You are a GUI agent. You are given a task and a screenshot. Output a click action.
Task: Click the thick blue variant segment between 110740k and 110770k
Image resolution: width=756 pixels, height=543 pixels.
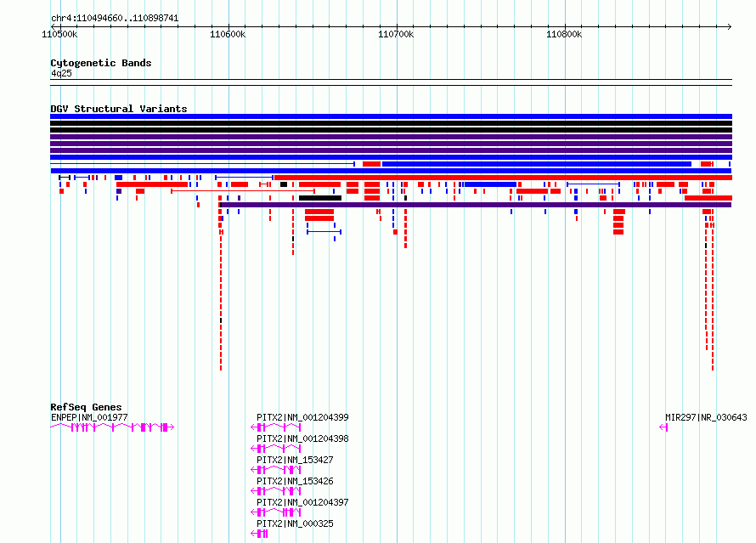(x=489, y=184)
